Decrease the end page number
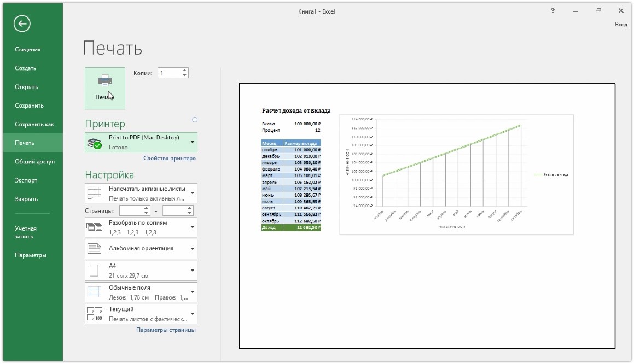Viewport: 634px width, 364px height. click(x=189, y=213)
